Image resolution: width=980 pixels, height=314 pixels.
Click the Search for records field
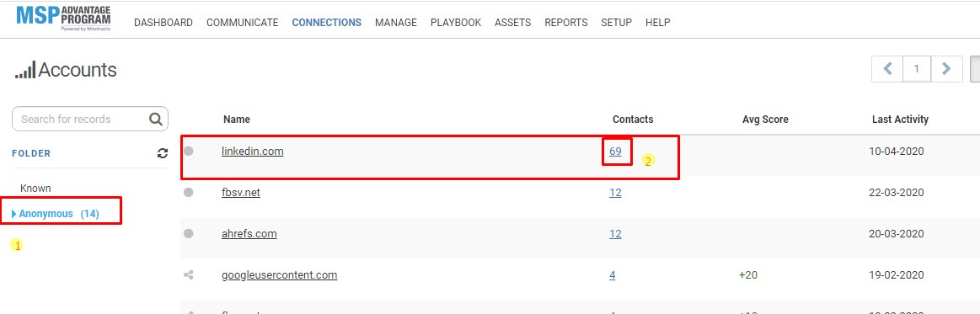click(x=90, y=119)
